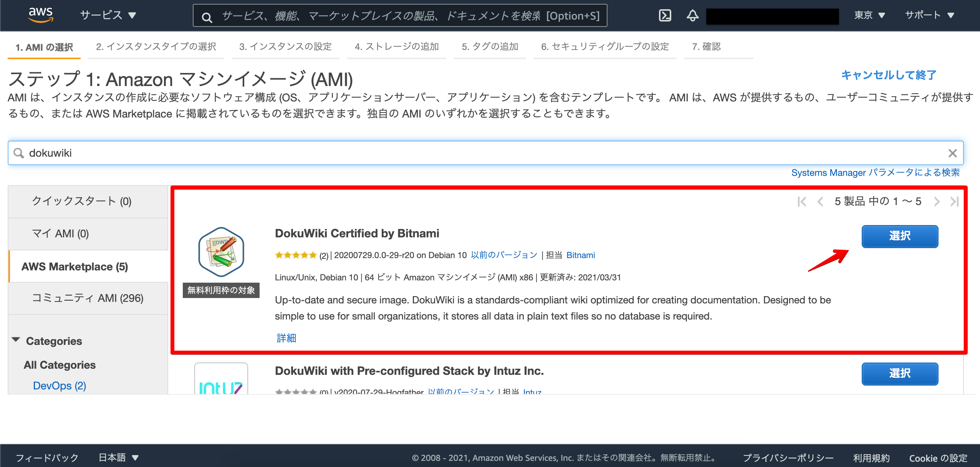Open the サービス services dropdown
This screenshot has width=980, height=467.
[x=108, y=15]
